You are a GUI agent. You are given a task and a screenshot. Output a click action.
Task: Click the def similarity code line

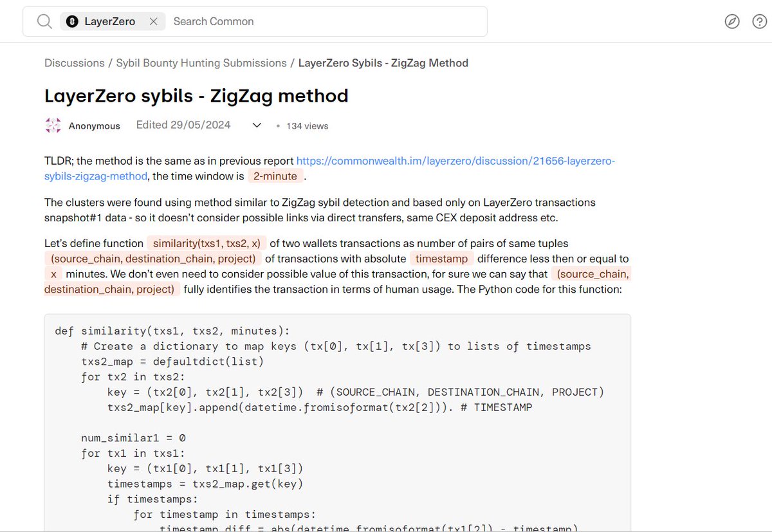tap(172, 331)
